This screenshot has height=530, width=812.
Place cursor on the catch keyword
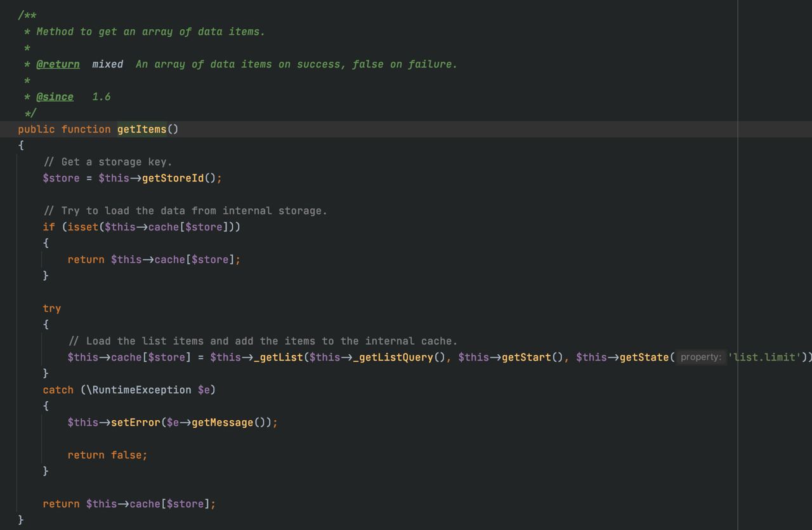[58, 390]
